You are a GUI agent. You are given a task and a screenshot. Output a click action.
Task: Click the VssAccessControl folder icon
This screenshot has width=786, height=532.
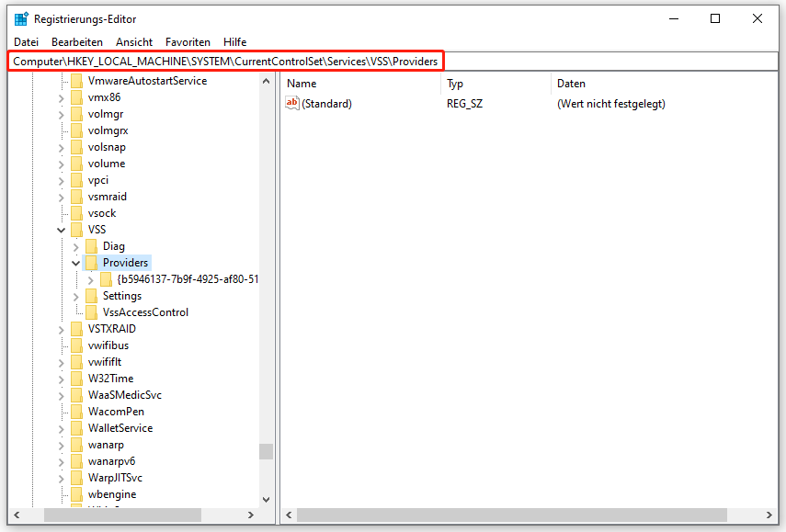91,312
